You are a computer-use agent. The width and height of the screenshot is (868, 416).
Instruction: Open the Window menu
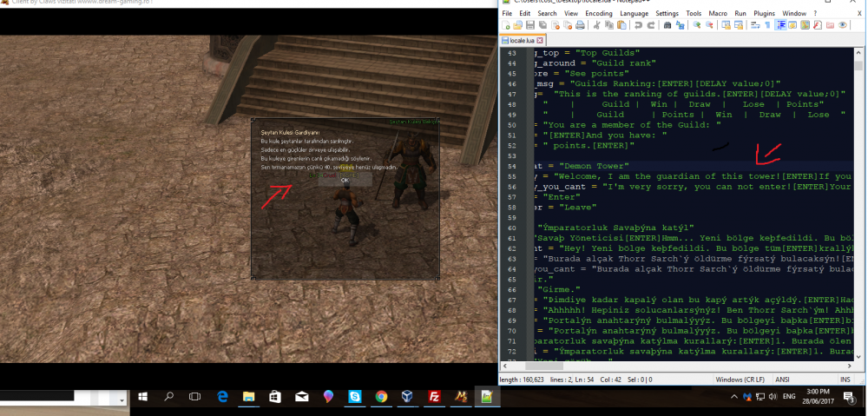794,13
